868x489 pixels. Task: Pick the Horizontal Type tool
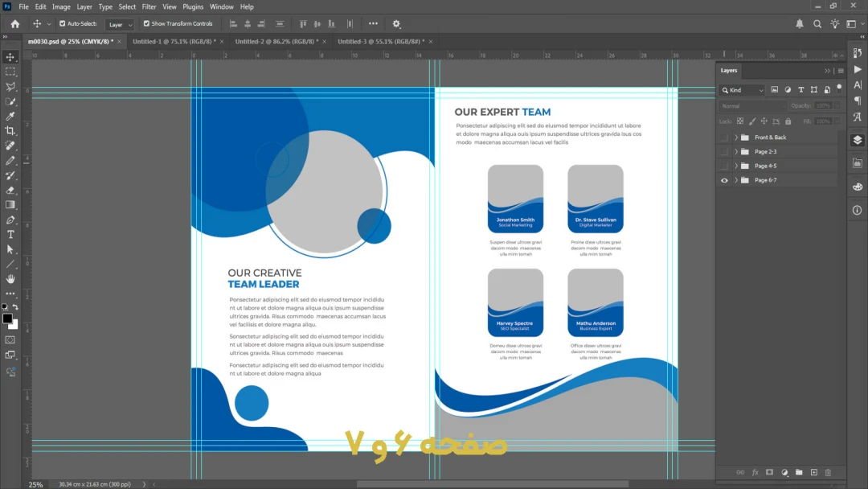[10, 235]
